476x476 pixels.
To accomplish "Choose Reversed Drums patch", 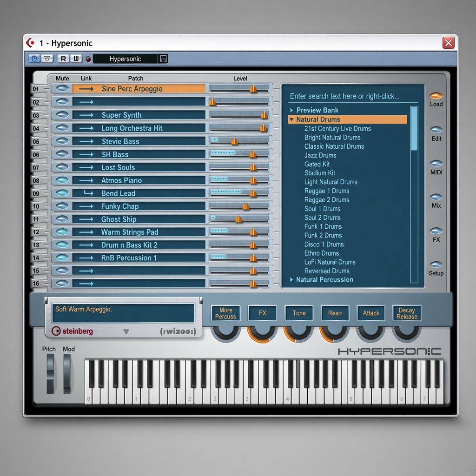I will (327, 271).
